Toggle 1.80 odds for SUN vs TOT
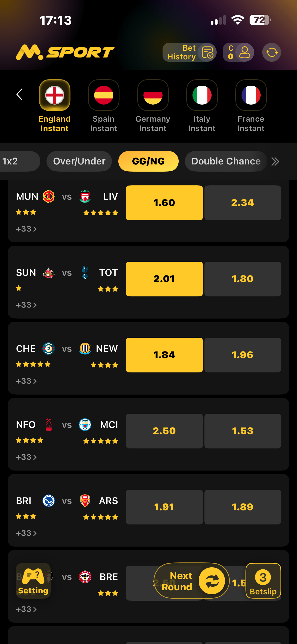The image size is (297, 644). coord(242,279)
